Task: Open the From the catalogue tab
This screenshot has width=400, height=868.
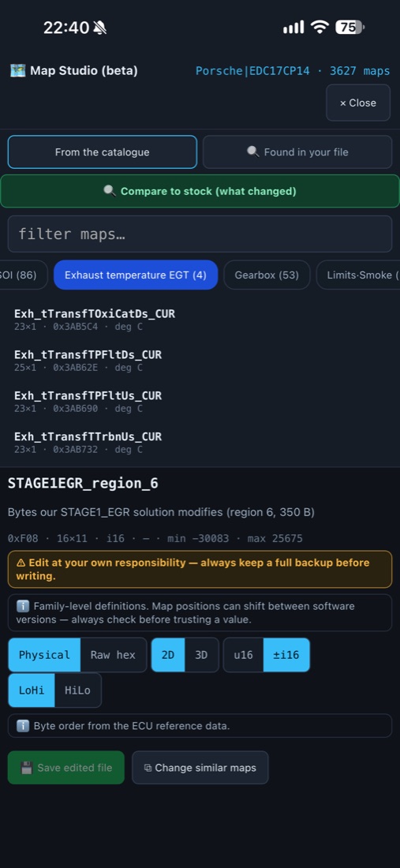Action: pyautogui.click(x=103, y=152)
